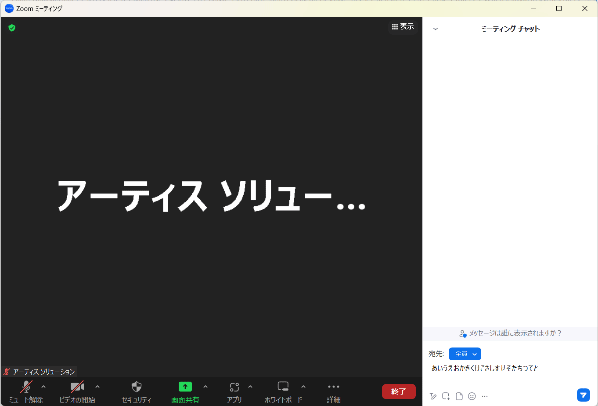Expand audio options arrow beside microphone
The width and height of the screenshot is (598, 406).
click(x=43, y=387)
